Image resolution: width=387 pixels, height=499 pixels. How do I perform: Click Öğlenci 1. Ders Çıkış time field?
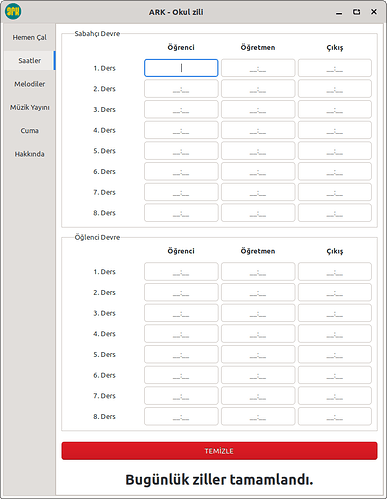[x=335, y=272]
